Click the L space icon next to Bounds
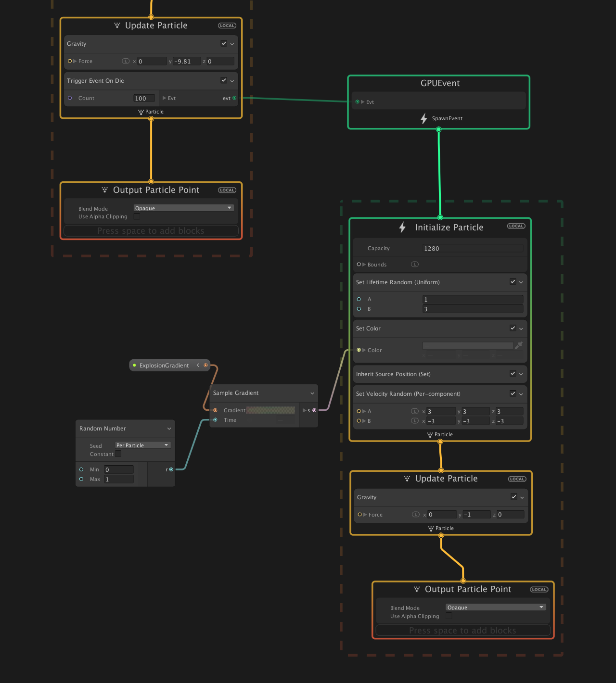The height and width of the screenshot is (683, 616). 415,265
